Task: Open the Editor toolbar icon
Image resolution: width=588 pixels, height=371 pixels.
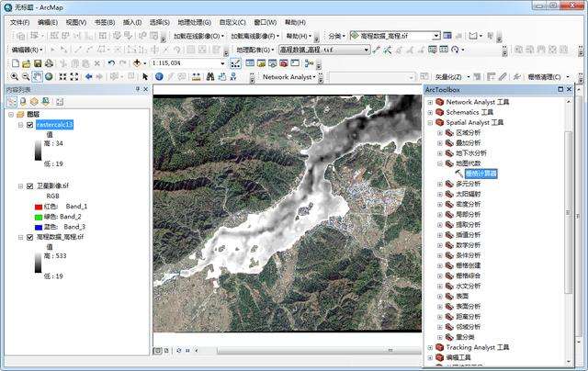Action: point(235,63)
